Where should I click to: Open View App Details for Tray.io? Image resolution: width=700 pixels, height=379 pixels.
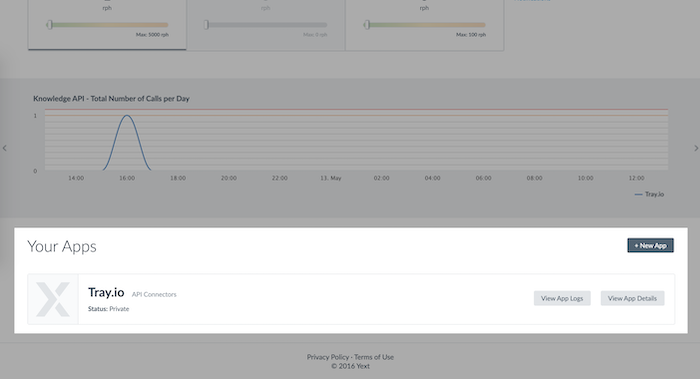point(632,298)
